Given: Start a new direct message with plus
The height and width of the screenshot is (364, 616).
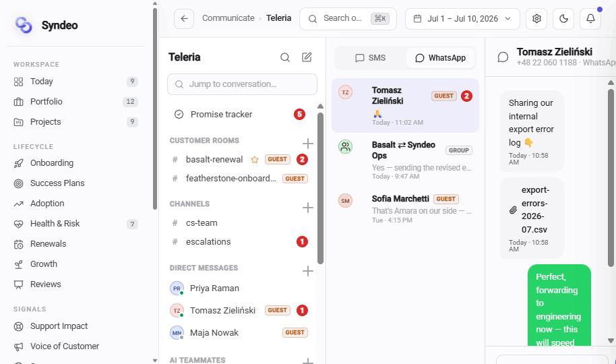Looking at the screenshot, I should (x=308, y=271).
